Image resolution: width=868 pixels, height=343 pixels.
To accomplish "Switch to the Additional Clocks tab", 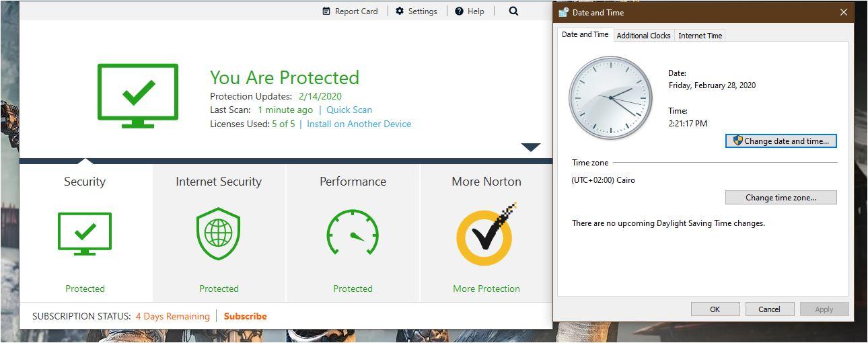I will coord(643,36).
